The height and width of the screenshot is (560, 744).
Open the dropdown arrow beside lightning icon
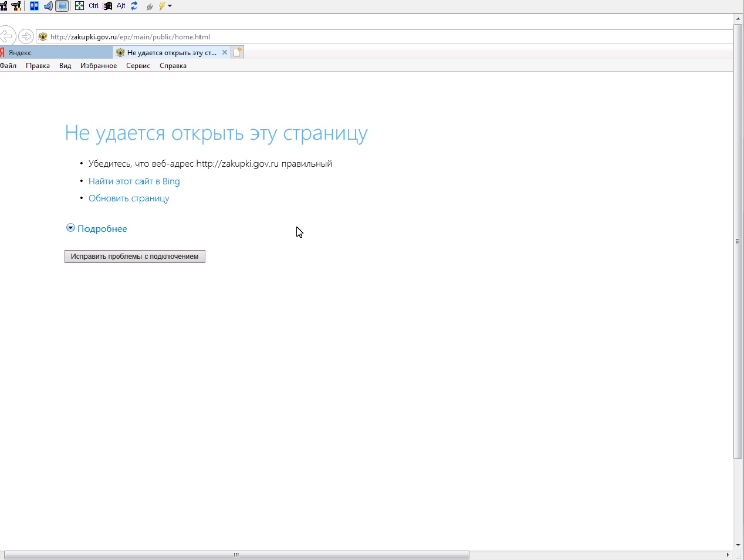click(x=170, y=6)
